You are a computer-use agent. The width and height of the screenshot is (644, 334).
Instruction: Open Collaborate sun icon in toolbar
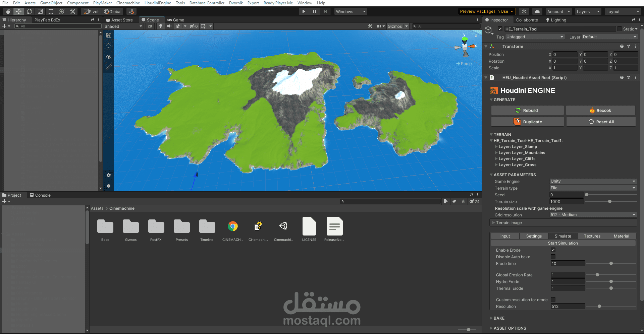pos(524,11)
